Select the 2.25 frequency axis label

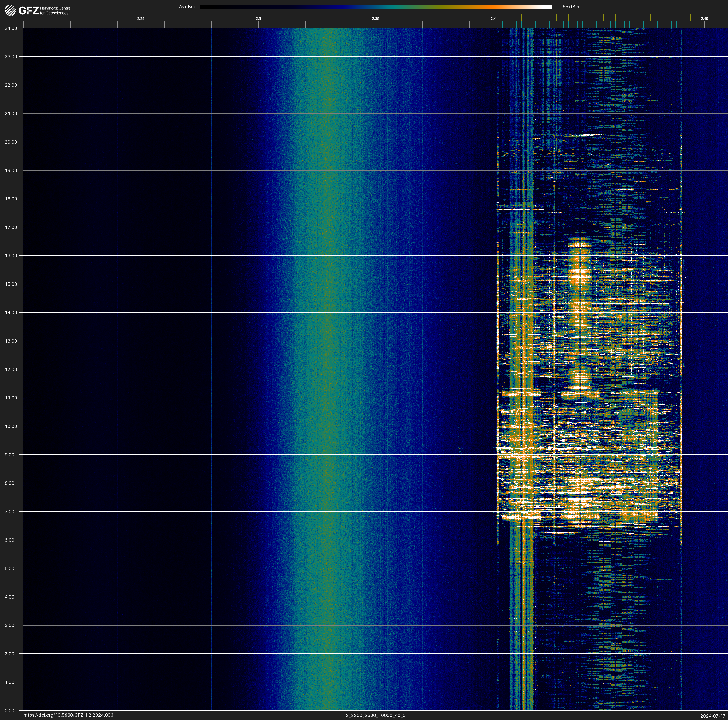pyautogui.click(x=140, y=19)
